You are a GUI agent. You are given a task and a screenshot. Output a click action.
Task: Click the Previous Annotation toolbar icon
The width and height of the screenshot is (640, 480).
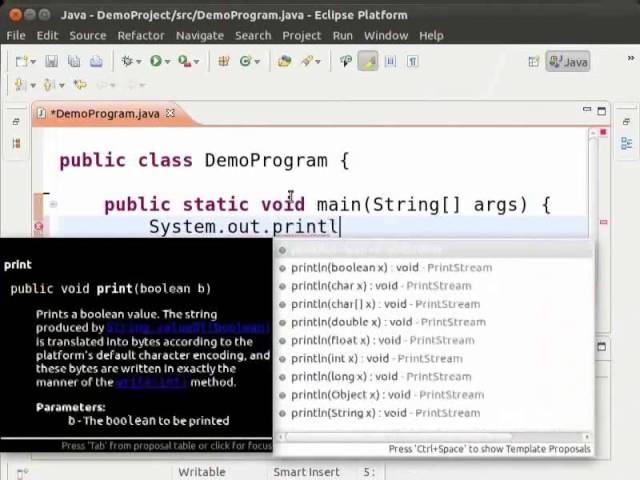49,85
